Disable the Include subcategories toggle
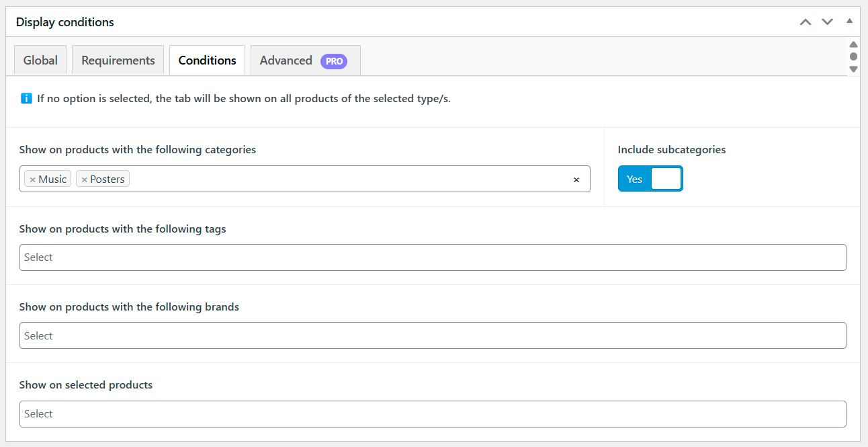Viewport: 868px width, 447px height. click(650, 178)
